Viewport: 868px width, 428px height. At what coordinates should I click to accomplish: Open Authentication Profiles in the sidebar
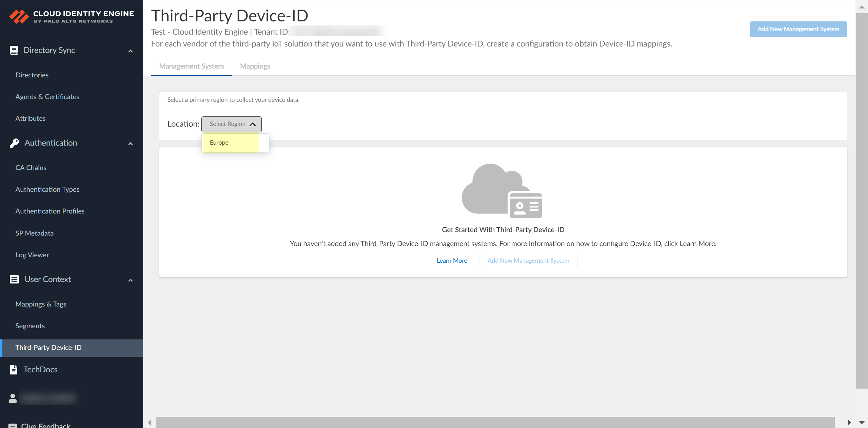click(50, 211)
